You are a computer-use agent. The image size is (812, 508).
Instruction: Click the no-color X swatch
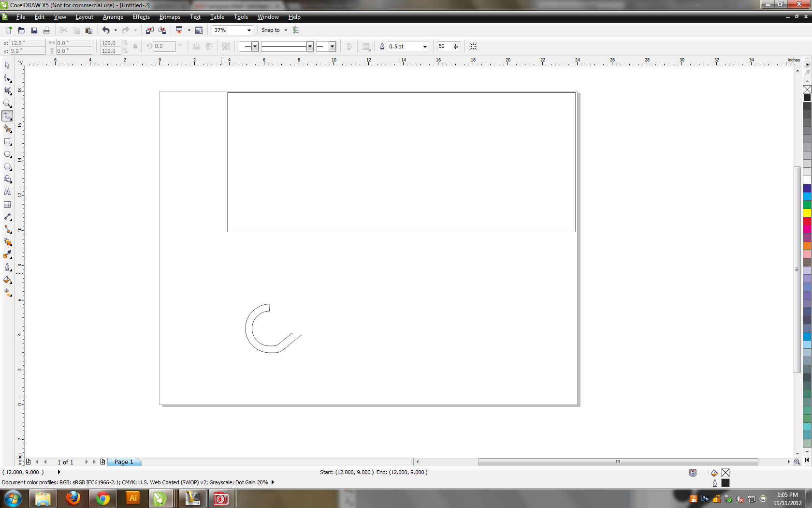coord(807,90)
